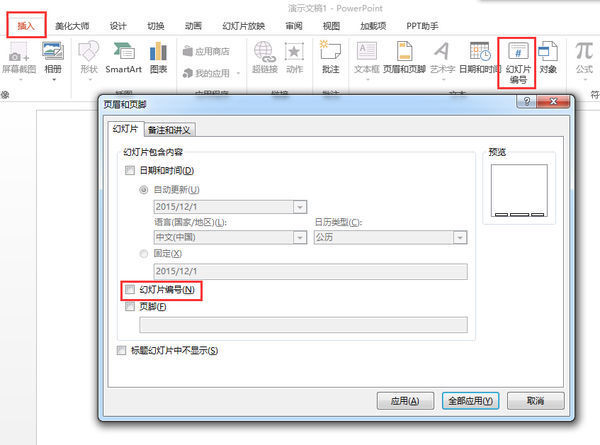This screenshot has height=445, width=600.
Task: Switch to the 备注和讲义 tab
Action: (169, 129)
